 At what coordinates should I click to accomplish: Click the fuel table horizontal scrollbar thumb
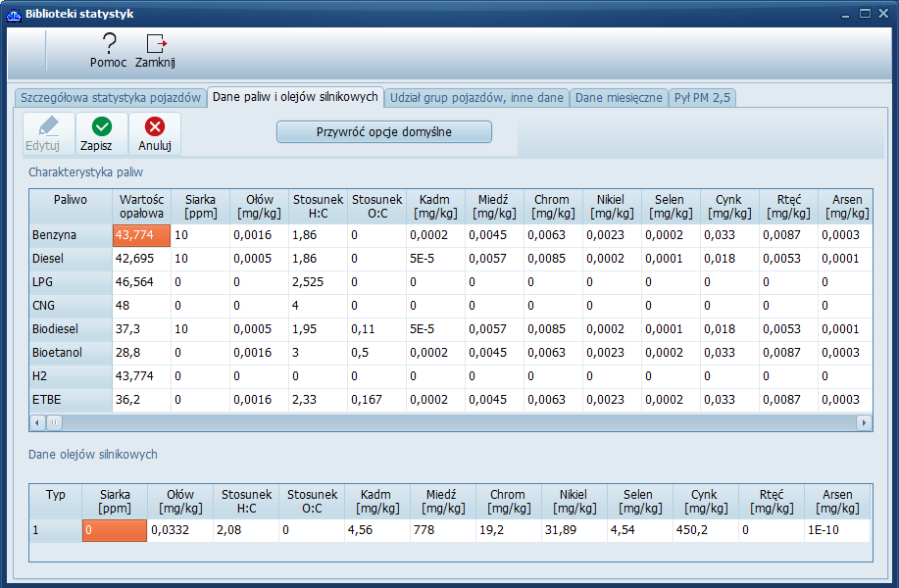[x=54, y=423]
